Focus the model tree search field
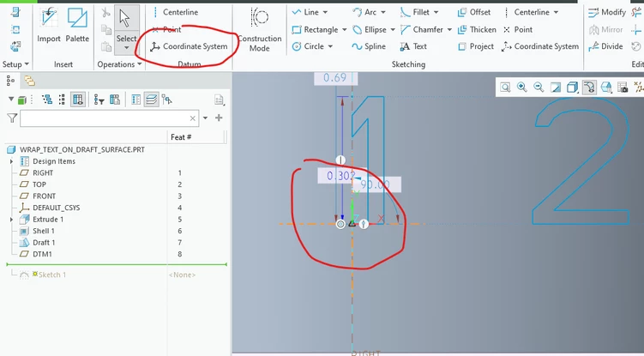 pos(109,118)
